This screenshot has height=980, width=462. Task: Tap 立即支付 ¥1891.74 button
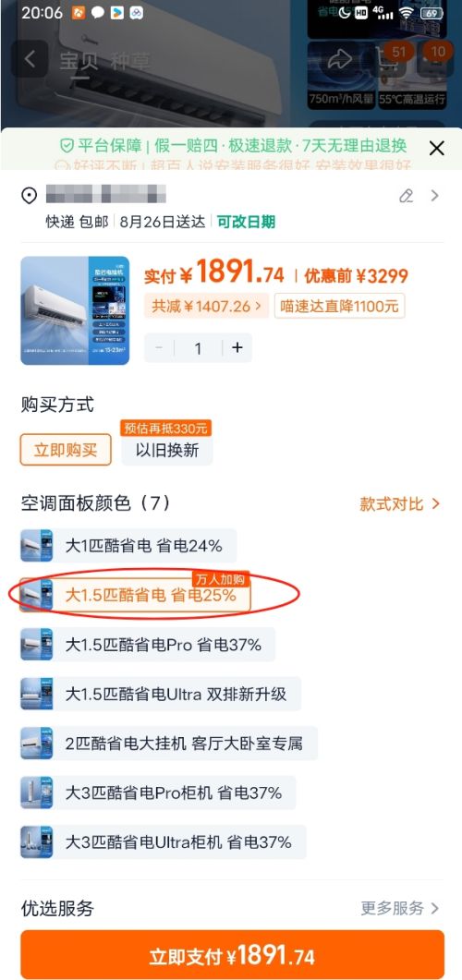coord(232,955)
